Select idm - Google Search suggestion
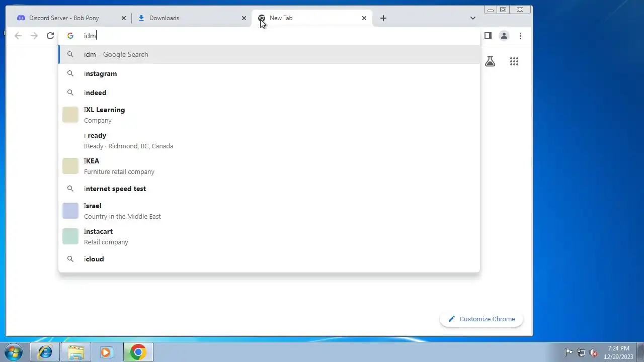644x362 pixels. tap(269, 54)
